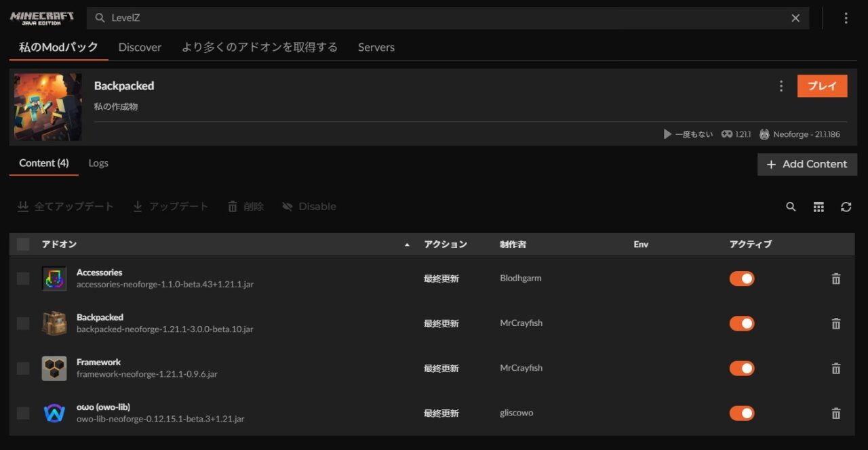The width and height of the screenshot is (868, 450).
Task: Toggle Framework active switch
Action: 742,368
